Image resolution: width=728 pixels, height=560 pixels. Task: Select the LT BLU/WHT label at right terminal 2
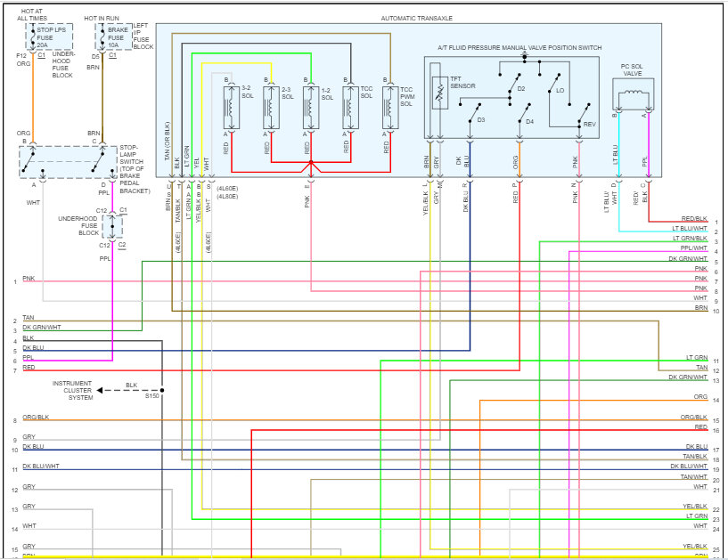pyautogui.click(x=690, y=229)
